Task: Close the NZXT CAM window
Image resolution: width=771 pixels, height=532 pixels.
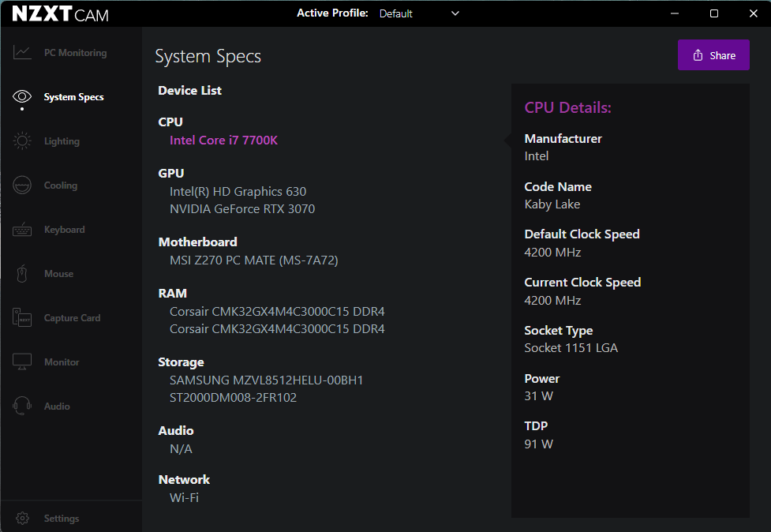Action: (754, 13)
